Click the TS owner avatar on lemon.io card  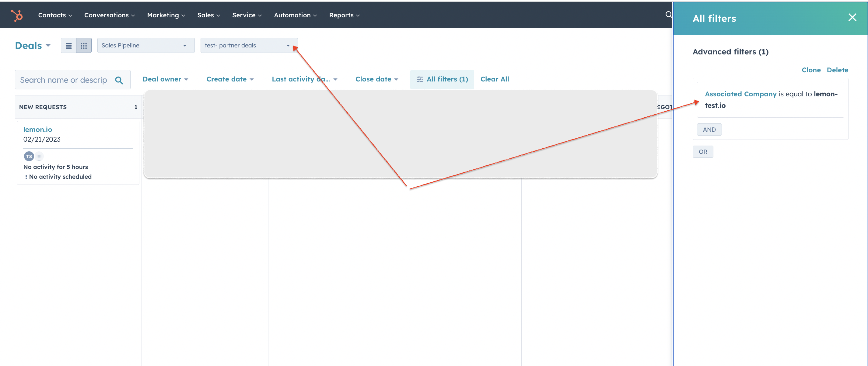(29, 156)
